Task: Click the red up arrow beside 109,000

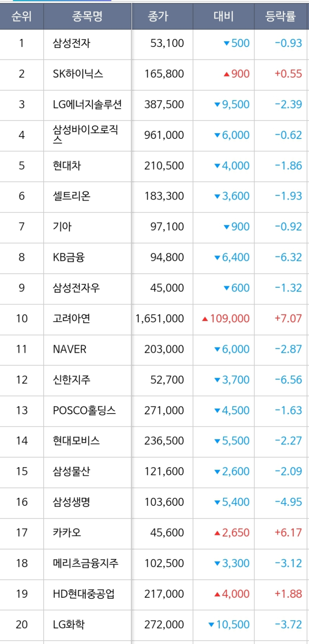Action: pos(205,319)
